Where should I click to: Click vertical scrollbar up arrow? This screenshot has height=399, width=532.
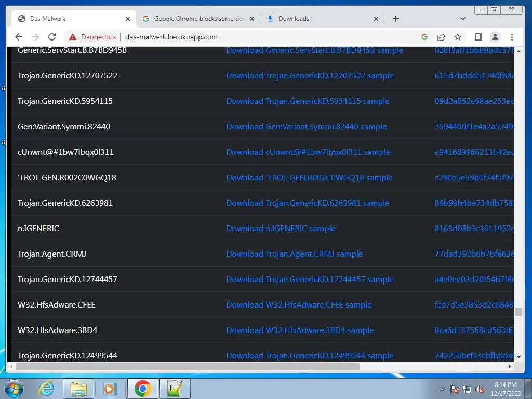click(x=518, y=51)
